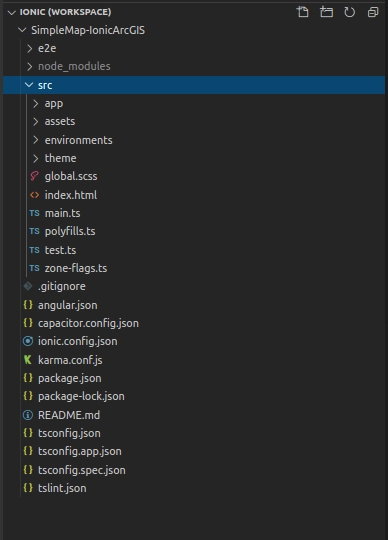Expand the theme folder chevron

[x=36, y=158]
